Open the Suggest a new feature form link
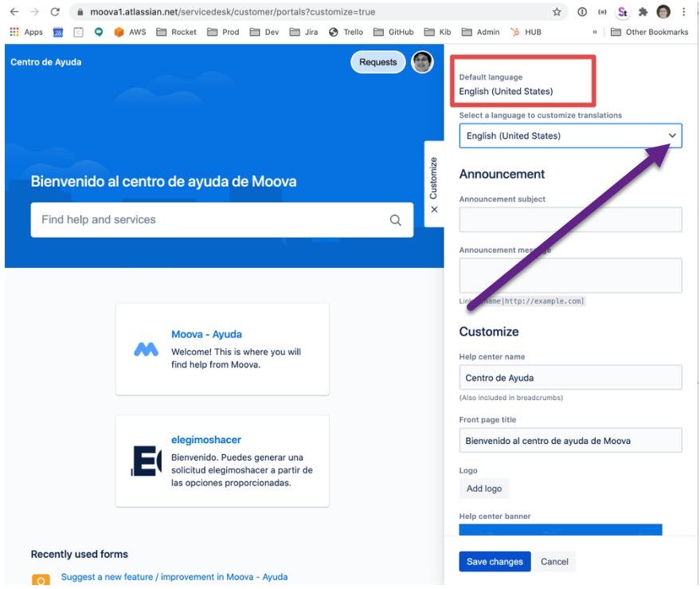 [174, 577]
